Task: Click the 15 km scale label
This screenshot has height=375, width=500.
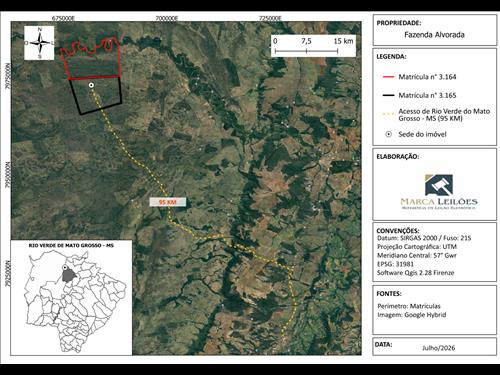Action: coord(343,41)
